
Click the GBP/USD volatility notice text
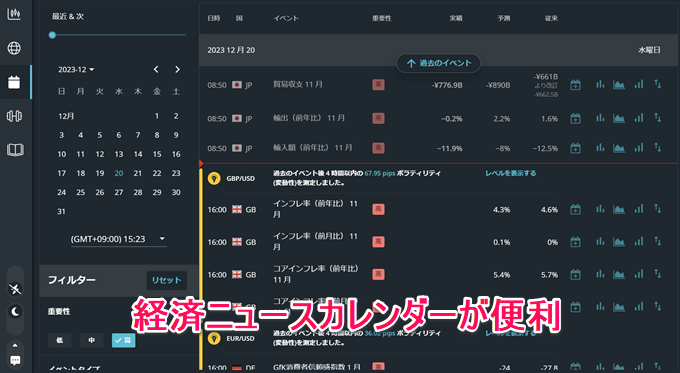[x=356, y=178]
